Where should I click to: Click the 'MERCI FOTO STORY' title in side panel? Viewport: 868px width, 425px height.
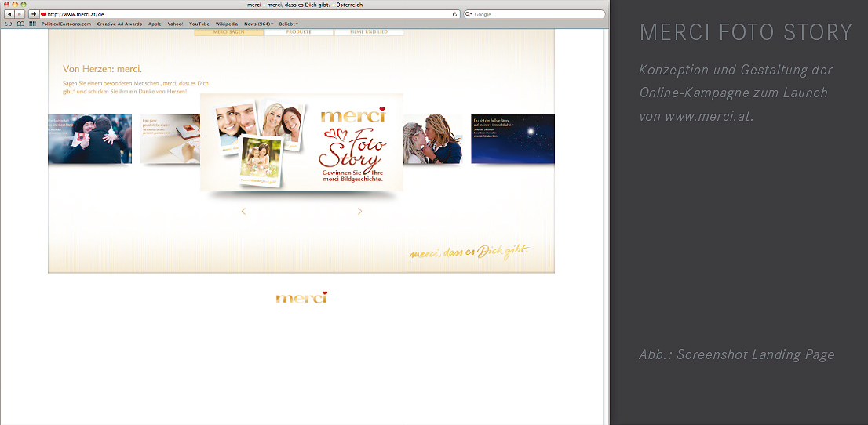(746, 32)
